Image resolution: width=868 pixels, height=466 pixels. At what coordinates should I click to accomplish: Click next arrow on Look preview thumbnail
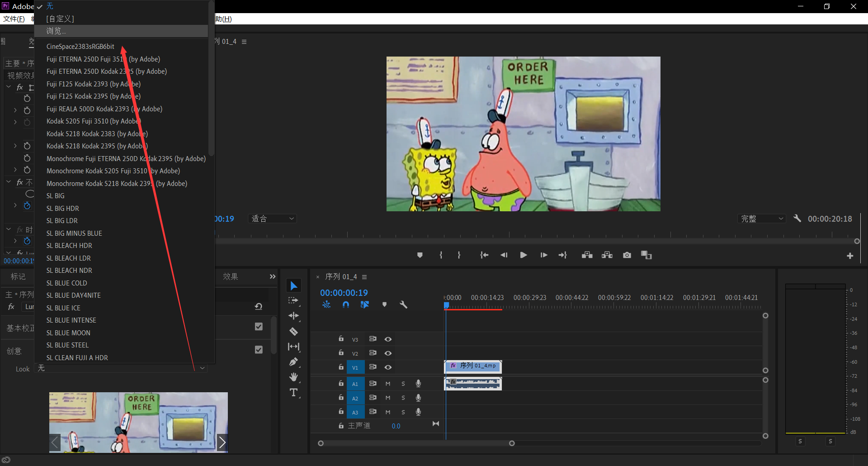pos(222,442)
